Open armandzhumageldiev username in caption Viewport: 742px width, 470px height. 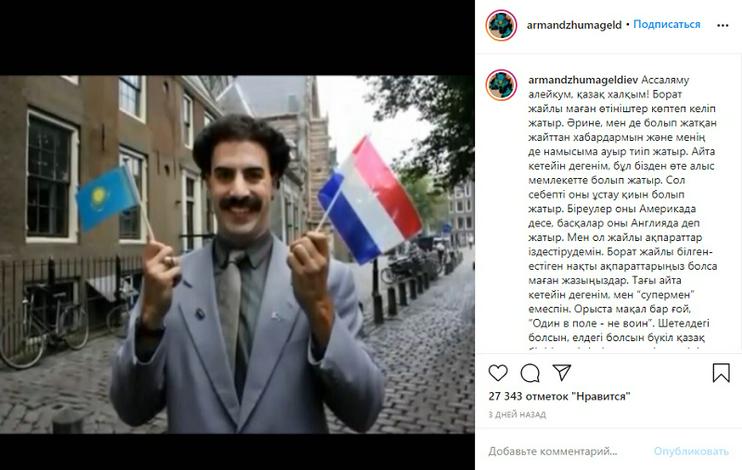583,80
